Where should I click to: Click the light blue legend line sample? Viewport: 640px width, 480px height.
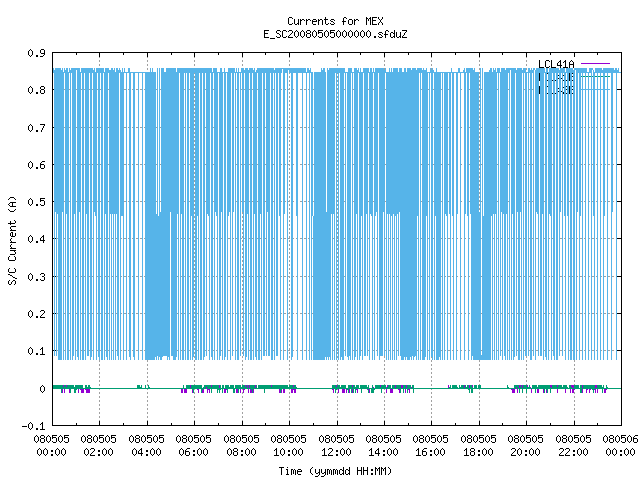pos(595,89)
